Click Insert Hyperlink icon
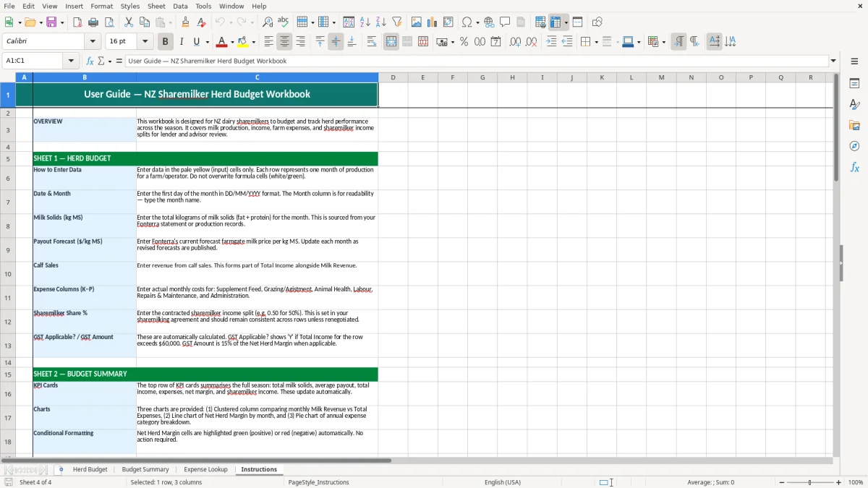The width and height of the screenshot is (868, 488). 489,22
